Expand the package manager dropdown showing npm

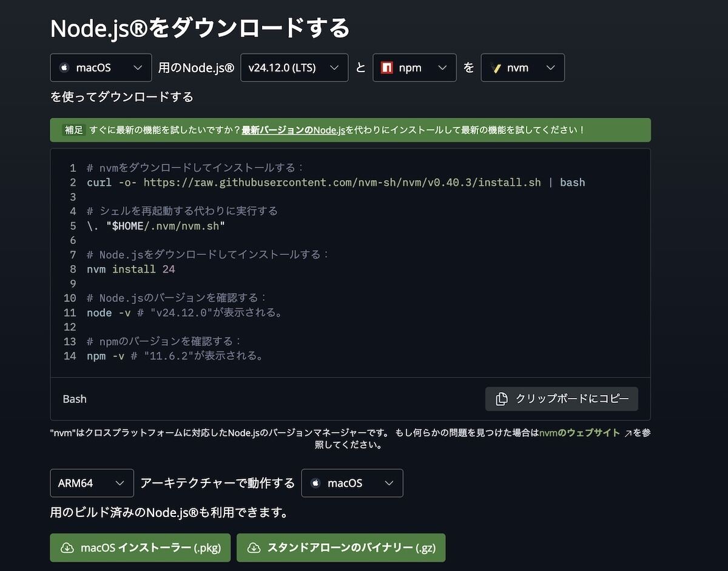pyautogui.click(x=414, y=67)
